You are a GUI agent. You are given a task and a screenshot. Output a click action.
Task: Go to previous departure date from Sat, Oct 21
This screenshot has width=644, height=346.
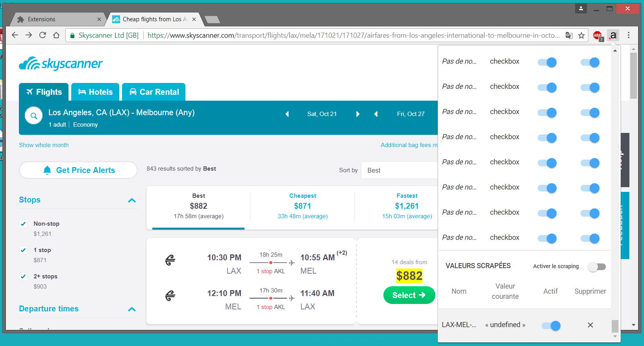pyautogui.click(x=287, y=114)
